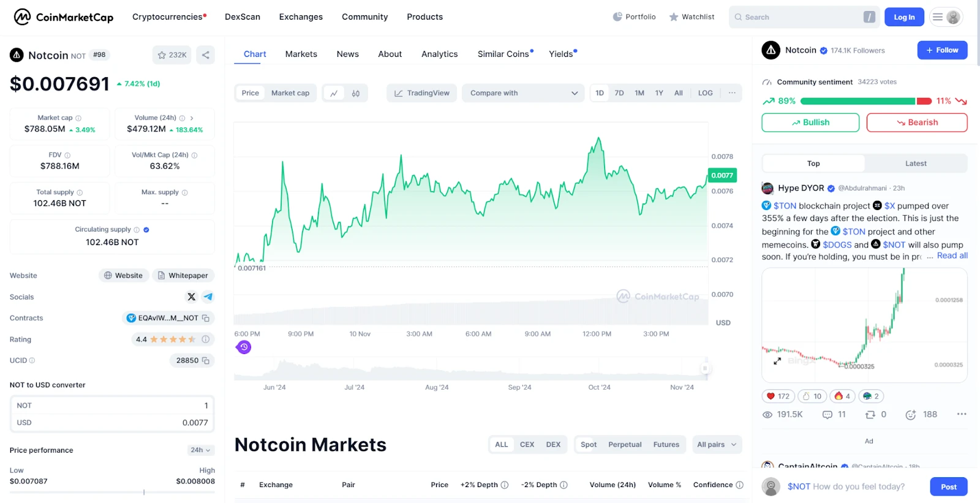Copy the NOT contract address
Screen dimensions: 980x503
coord(206,319)
